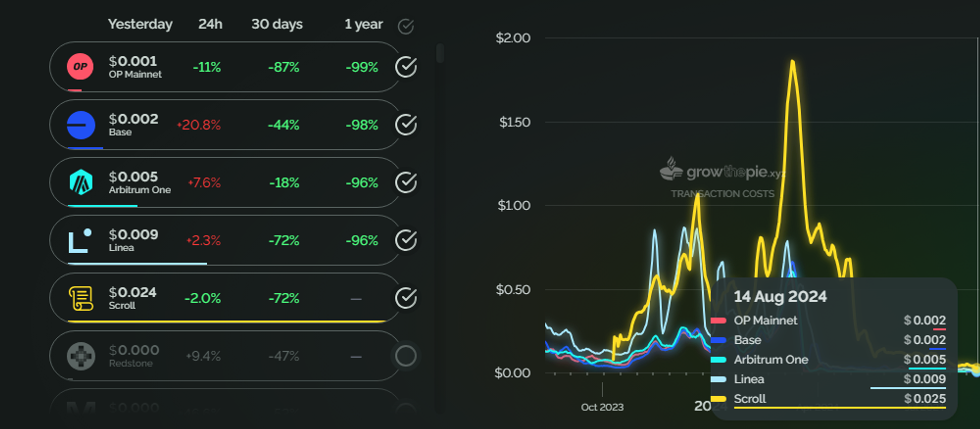Image resolution: width=980 pixels, height=429 pixels.
Task: Click OP Mainnet red swatch in tooltip
Action: pos(718,321)
